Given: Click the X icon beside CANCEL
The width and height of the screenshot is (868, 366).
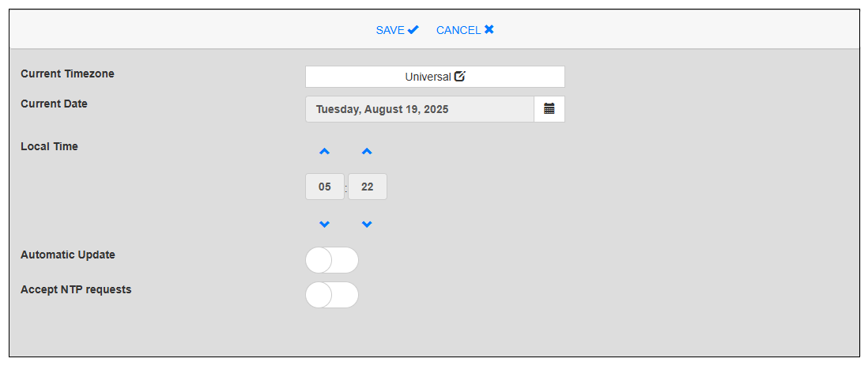Looking at the screenshot, I should tap(489, 30).
